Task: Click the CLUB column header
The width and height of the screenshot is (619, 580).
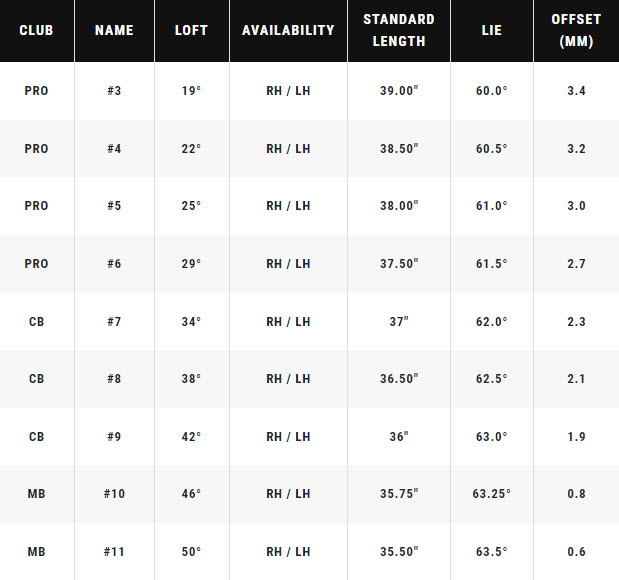Action: (36, 30)
